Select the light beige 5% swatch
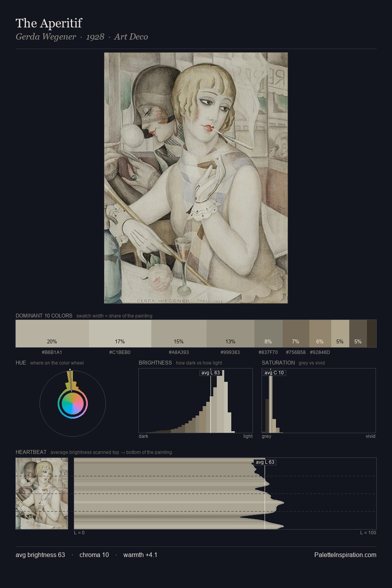 340,334
